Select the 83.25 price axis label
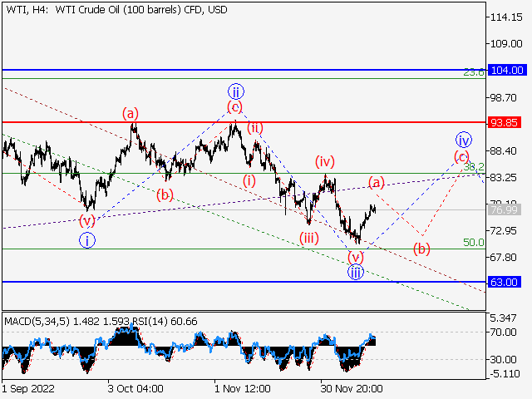This screenshot has height=399, width=532. coord(504,177)
